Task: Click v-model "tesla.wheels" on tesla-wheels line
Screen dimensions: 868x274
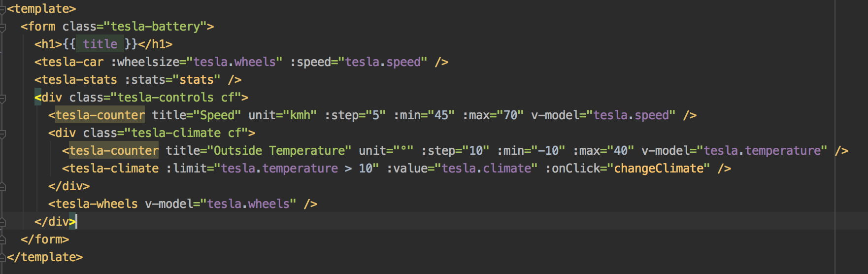Action: (x=248, y=204)
